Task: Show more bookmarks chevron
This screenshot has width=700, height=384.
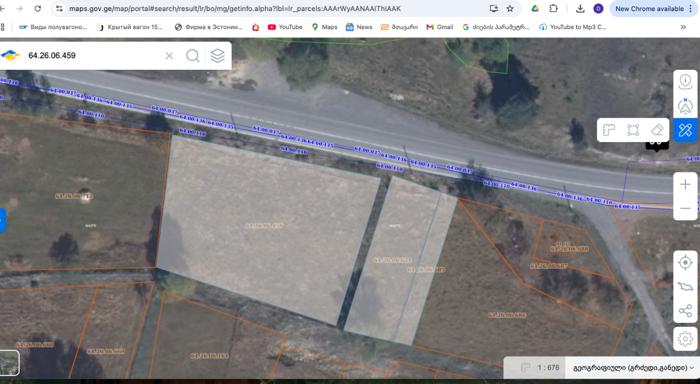Action: pyautogui.click(x=683, y=27)
